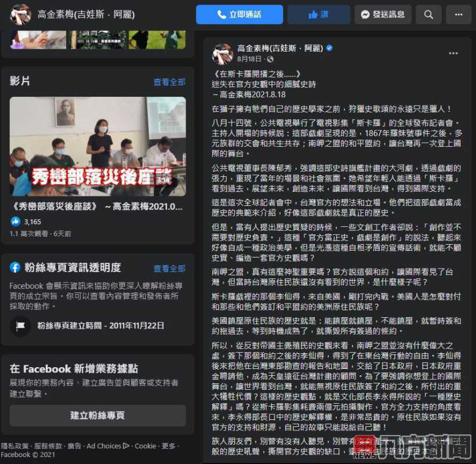Click the 立即通話 call button
The height and width of the screenshot is (464, 476).
(239, 14)
